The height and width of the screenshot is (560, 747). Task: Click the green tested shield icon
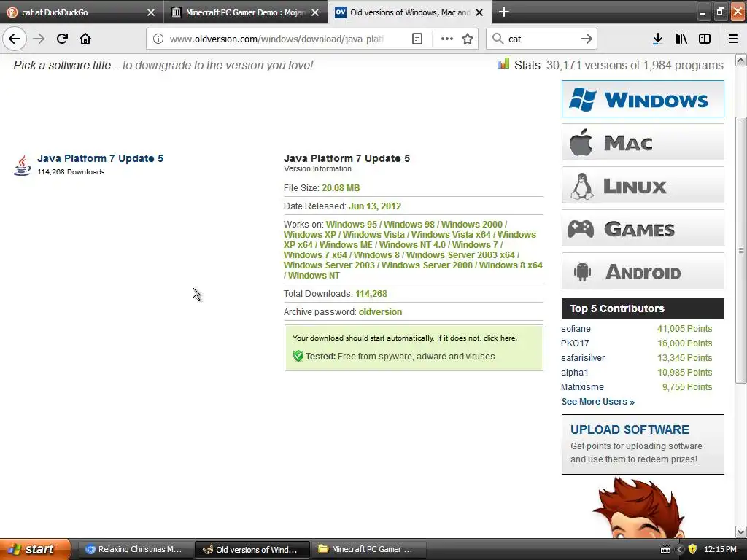pyautogui.click(x=298, y=356)
